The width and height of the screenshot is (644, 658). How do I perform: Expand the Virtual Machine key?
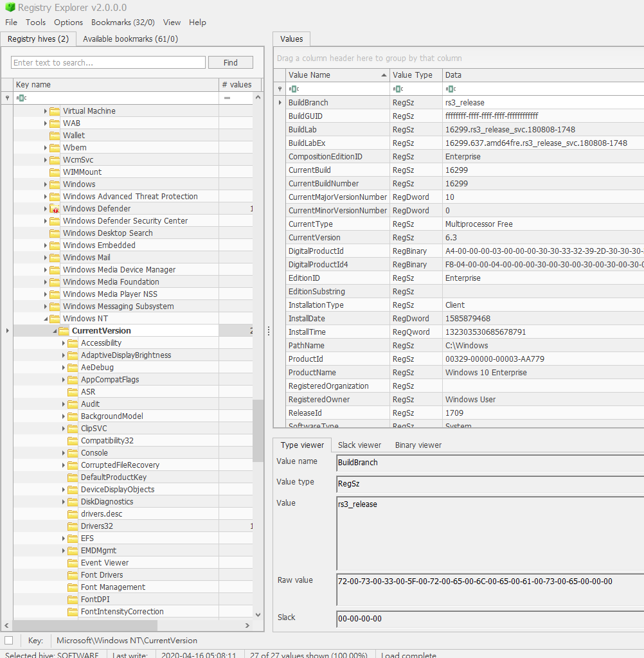[46, 111]
